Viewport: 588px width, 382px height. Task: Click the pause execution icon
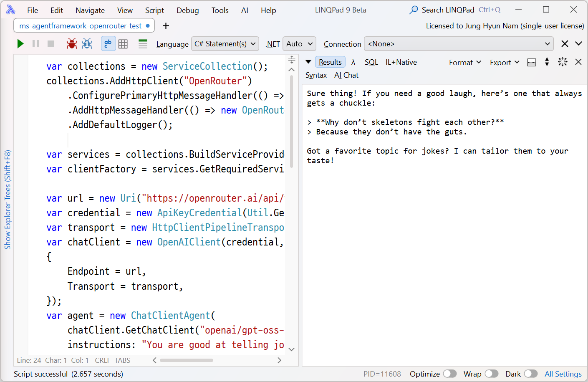point(35,44)
